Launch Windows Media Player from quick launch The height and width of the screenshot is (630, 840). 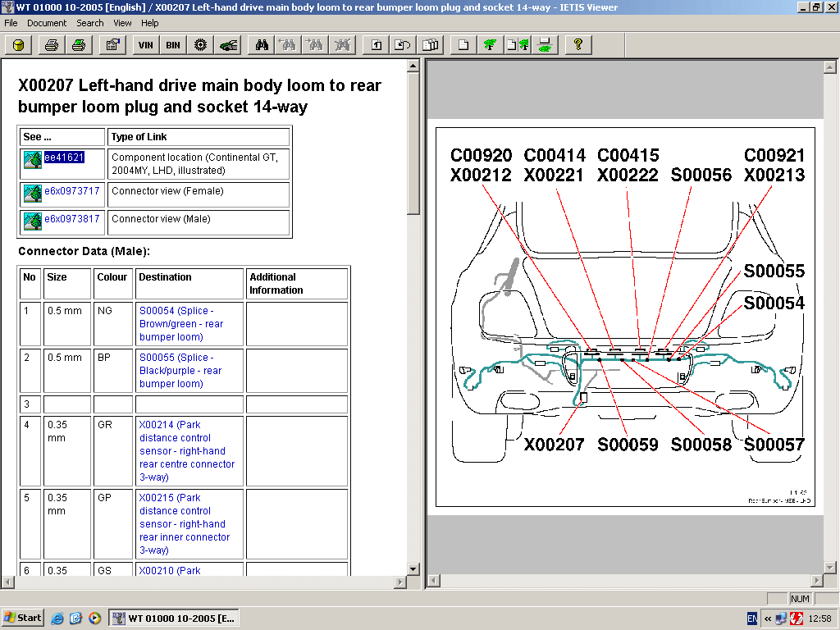tap(95, 619)
